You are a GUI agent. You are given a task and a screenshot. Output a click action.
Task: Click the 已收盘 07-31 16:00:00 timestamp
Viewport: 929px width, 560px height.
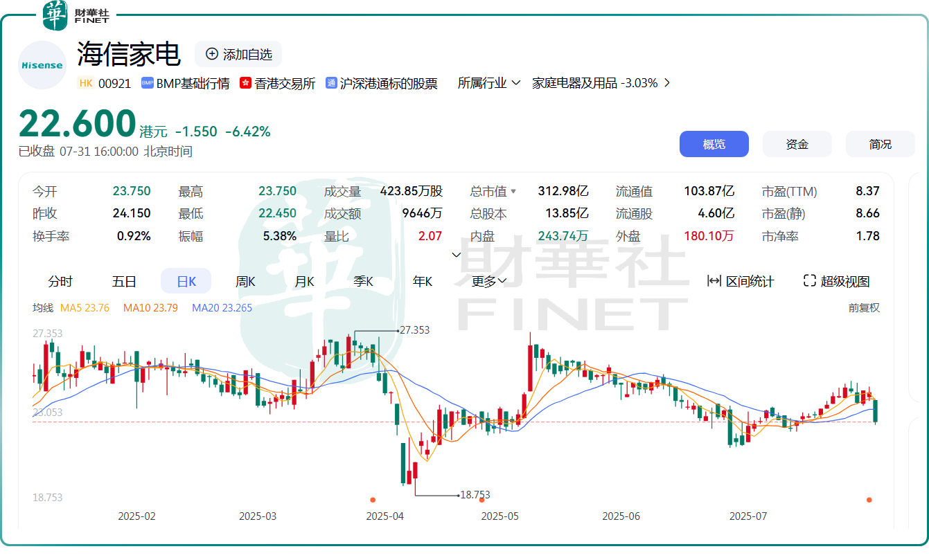point(105,151)
